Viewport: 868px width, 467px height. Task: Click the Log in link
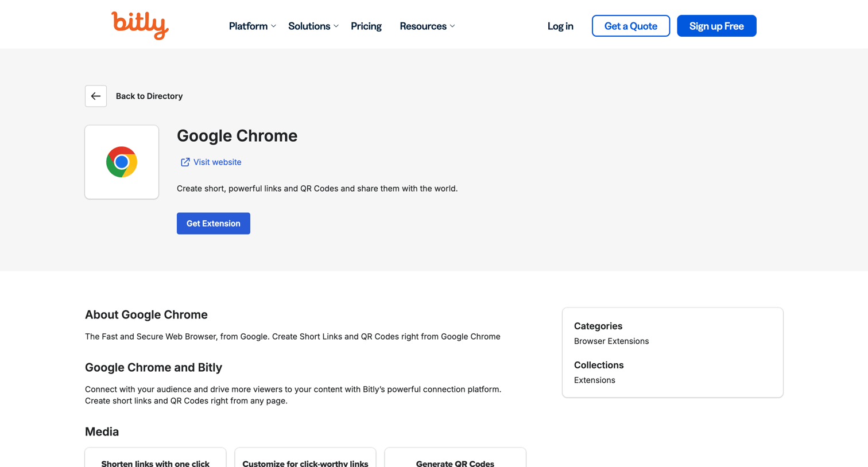[x=560, y=26]
